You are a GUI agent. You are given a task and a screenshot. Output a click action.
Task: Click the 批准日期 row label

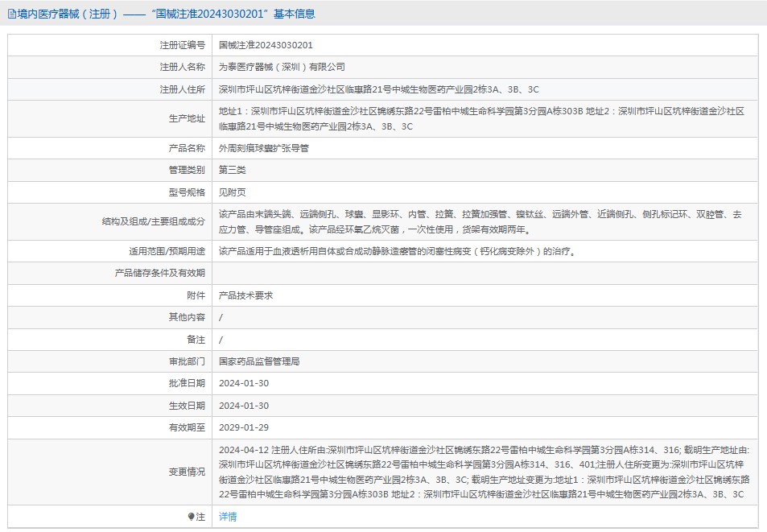coord(187,383)
